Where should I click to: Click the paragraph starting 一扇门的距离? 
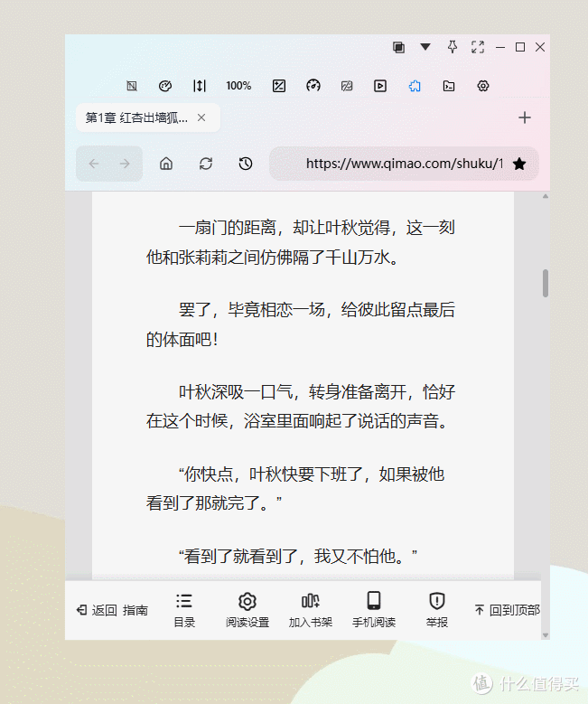[301, 242]
